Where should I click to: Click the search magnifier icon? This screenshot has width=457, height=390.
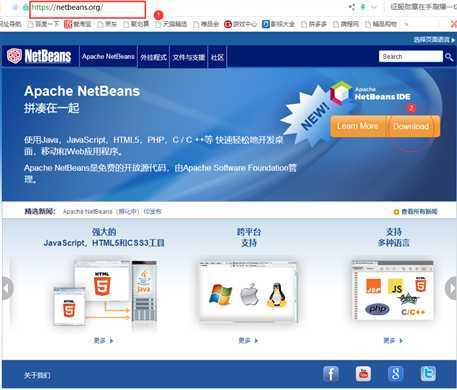pyautogui.click(x=449, y=57)
